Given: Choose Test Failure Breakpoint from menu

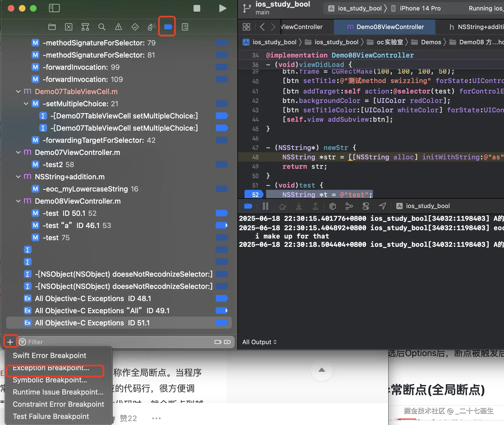Looking at the screenshot, I should point(51,416).
